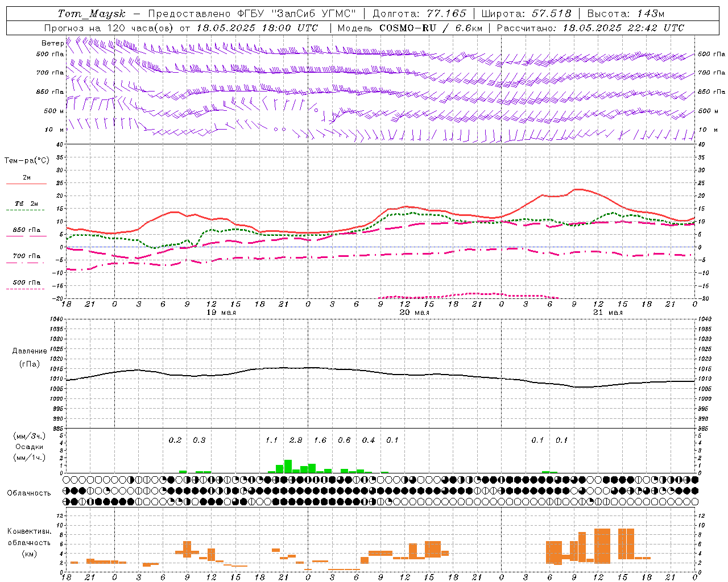
Task: Click the Td 2м dew point legend label
Action: (27, 203)
